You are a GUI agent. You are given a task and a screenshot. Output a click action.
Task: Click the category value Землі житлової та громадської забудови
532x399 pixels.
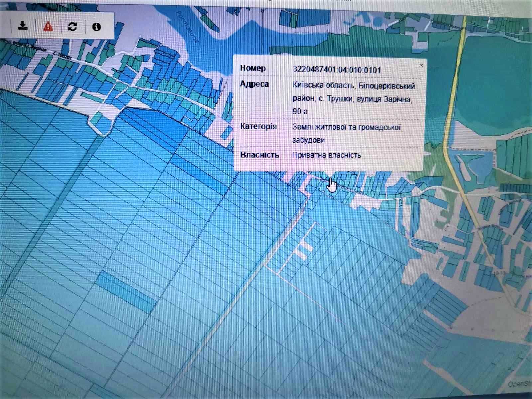point(346,133)
